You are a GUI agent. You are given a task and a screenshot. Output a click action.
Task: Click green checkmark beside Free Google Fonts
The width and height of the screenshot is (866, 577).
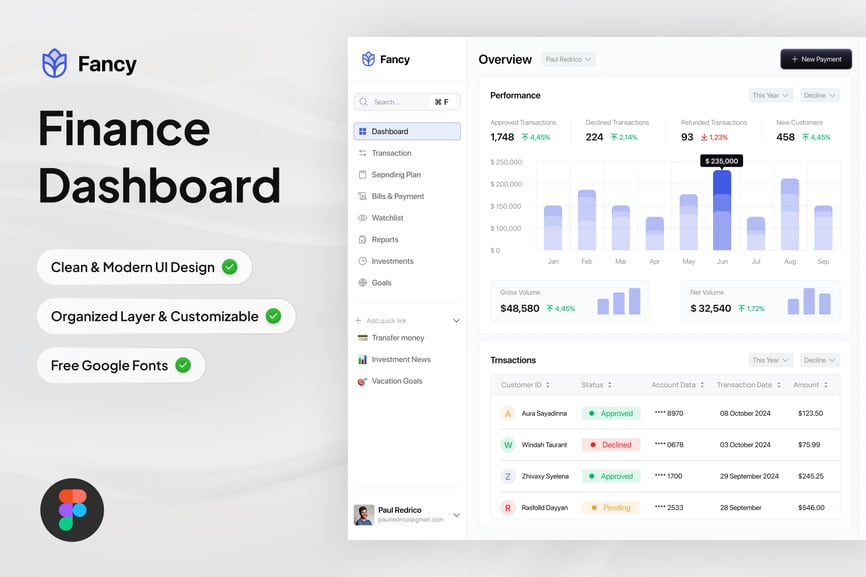[183, 365]
